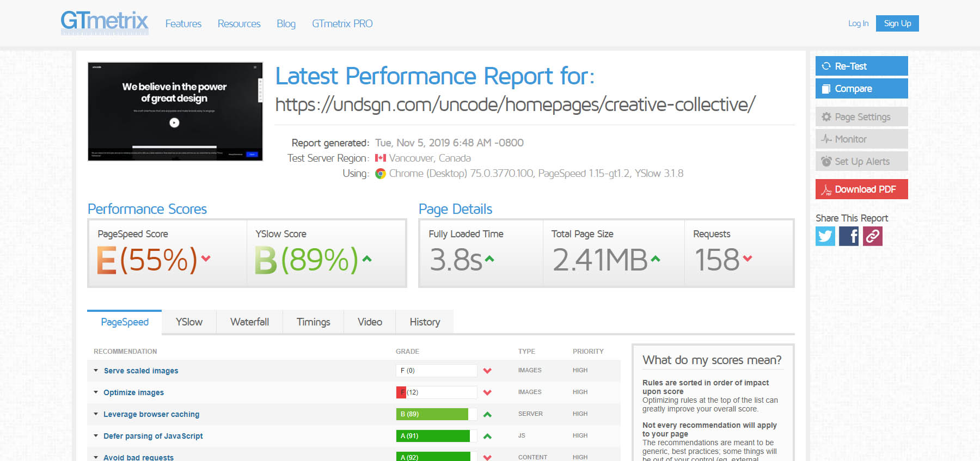Click the B(89%) YSlow score
Image resolution: width=980 pixels, height=461 pixels.
click(x=307, y=260)
